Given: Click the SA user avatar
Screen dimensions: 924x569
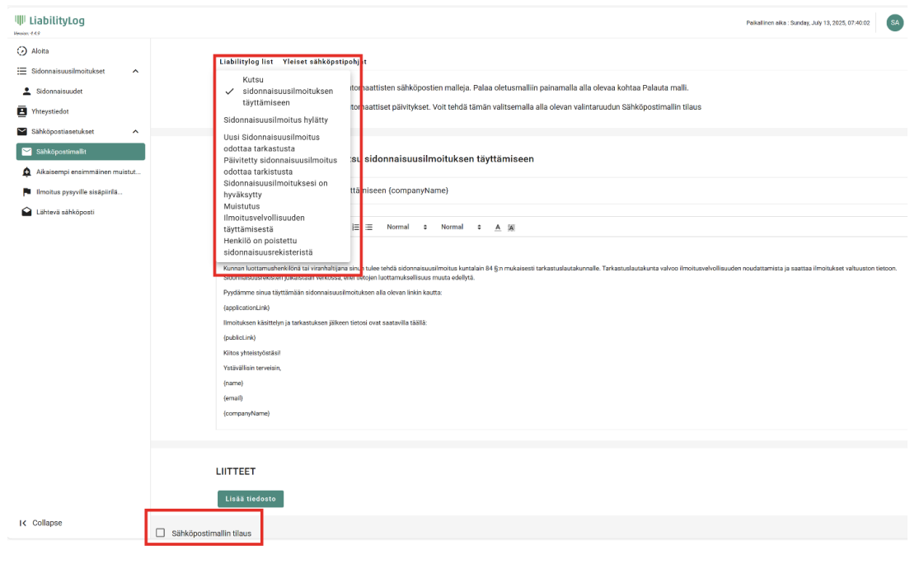Looking at the screenshot, I should click(894, 23).
